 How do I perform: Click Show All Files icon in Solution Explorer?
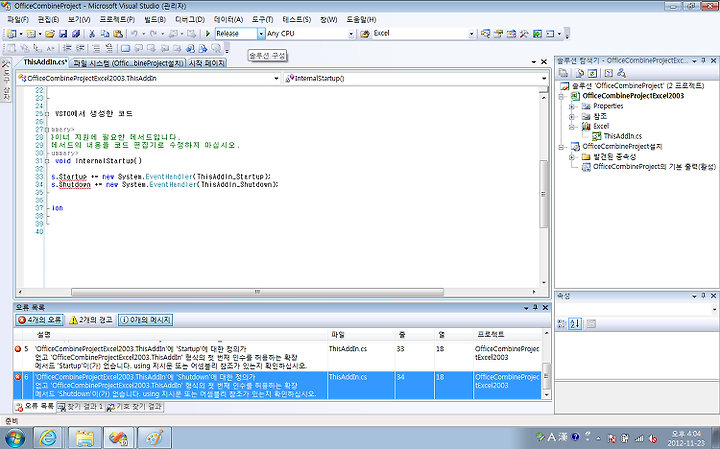(x=579, y=73)
